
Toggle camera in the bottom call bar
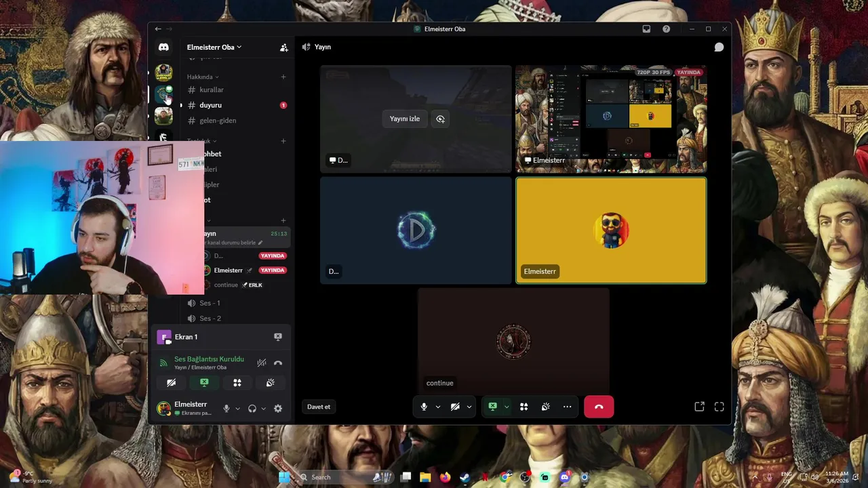pos(455,407)
